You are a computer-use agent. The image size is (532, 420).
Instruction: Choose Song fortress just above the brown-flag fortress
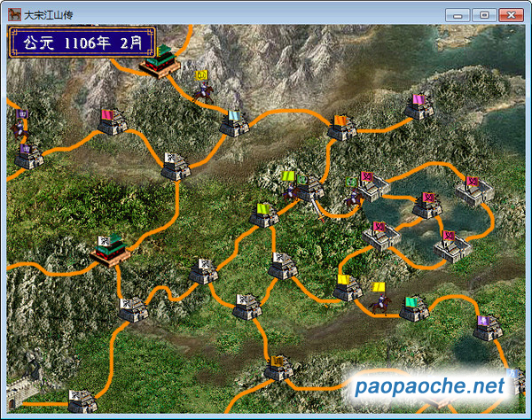click(247, 307)
